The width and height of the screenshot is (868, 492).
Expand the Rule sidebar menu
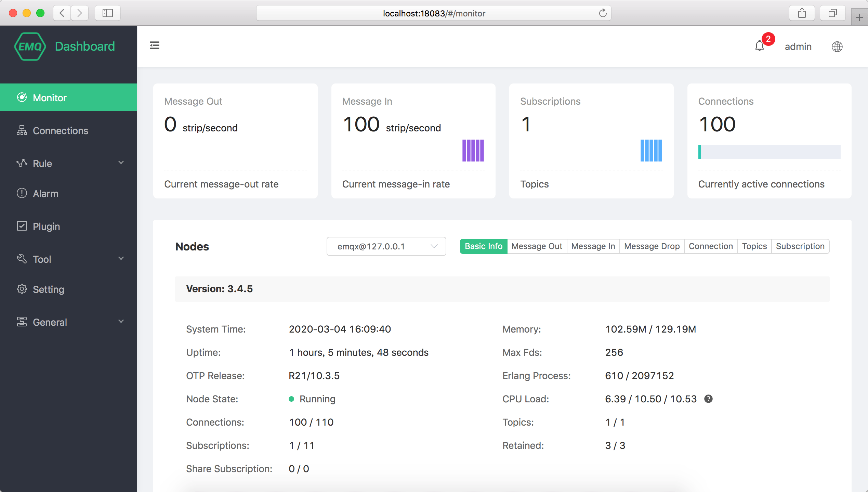coord(68,164)
